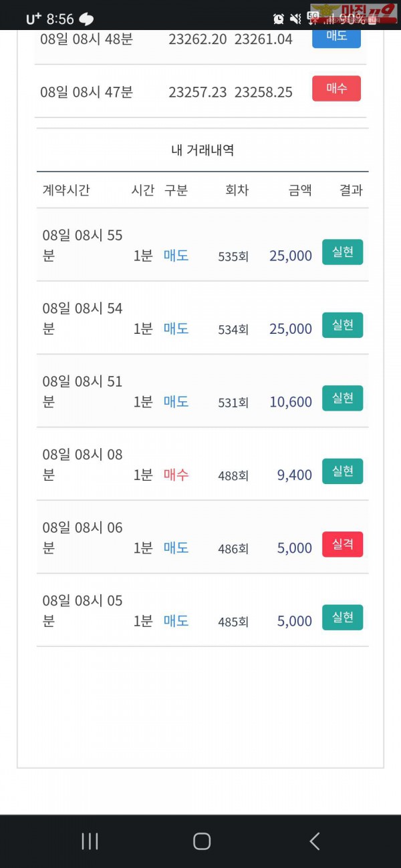Viewport: 401px width, 868px height.
Task: Tap the Android back navigation icon
Action: [x=315, y=841]
